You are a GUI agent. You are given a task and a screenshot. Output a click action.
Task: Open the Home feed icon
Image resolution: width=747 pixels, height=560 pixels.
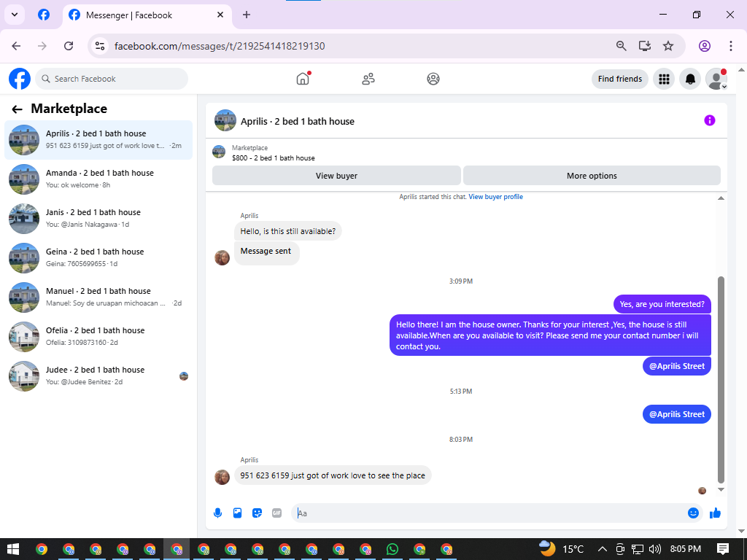pos(303,79)
